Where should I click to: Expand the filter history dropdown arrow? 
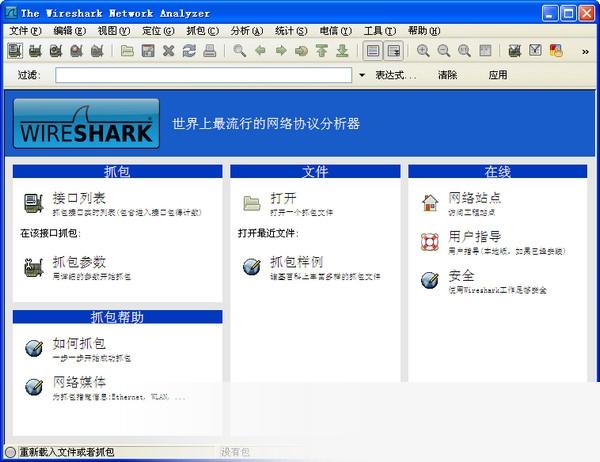(x=362, y=75)
